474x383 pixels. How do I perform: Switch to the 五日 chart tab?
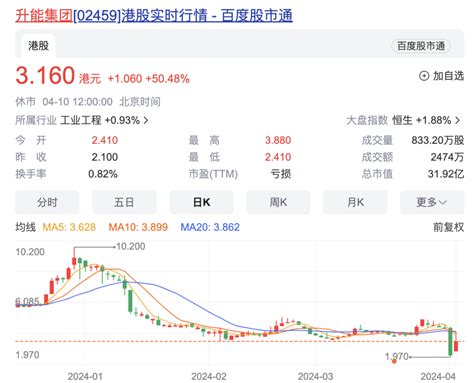pyautogui.click(x=124, y=202)
